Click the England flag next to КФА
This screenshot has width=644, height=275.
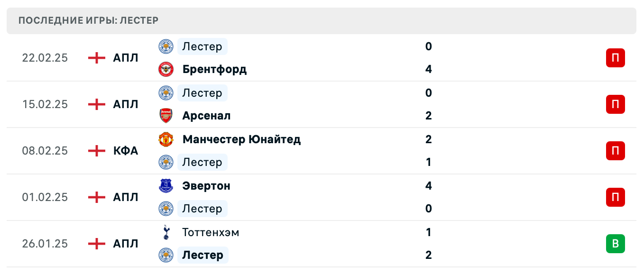(x=96, y=151)
